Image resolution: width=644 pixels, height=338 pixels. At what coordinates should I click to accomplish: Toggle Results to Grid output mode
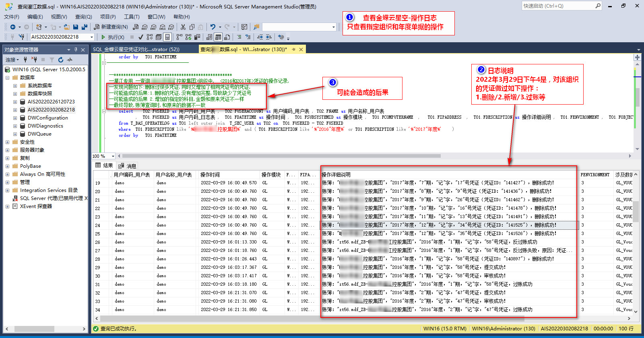218,37
